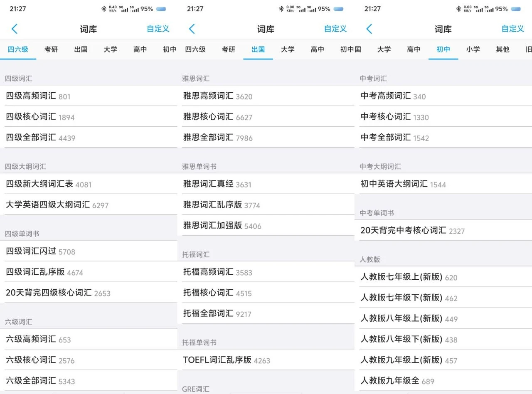Open 大学英语四级大纲词汇
The width and height of the screenshot is (532, 394).
(x=89, y=205)
